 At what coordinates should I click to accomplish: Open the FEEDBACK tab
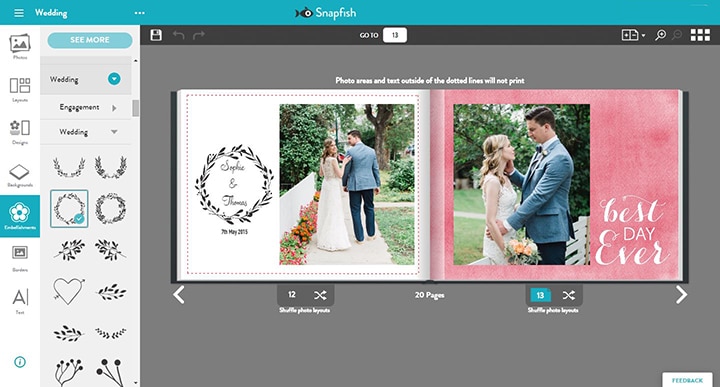(x=687, y=380)
